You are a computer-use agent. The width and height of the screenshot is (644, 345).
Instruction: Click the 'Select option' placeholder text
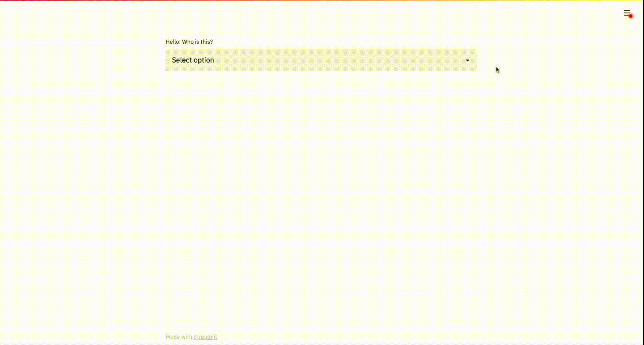193,60
